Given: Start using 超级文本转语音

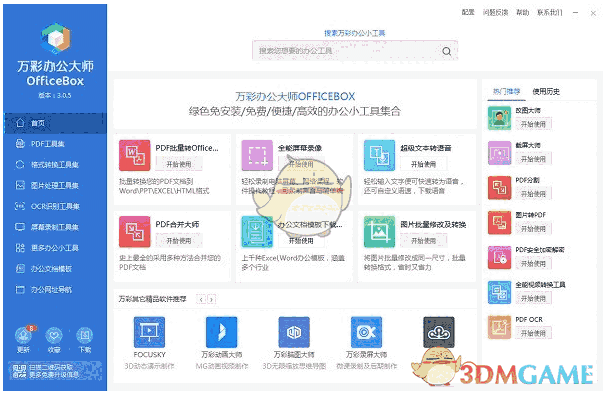Looking at the screenshot, I should (423, 164).
